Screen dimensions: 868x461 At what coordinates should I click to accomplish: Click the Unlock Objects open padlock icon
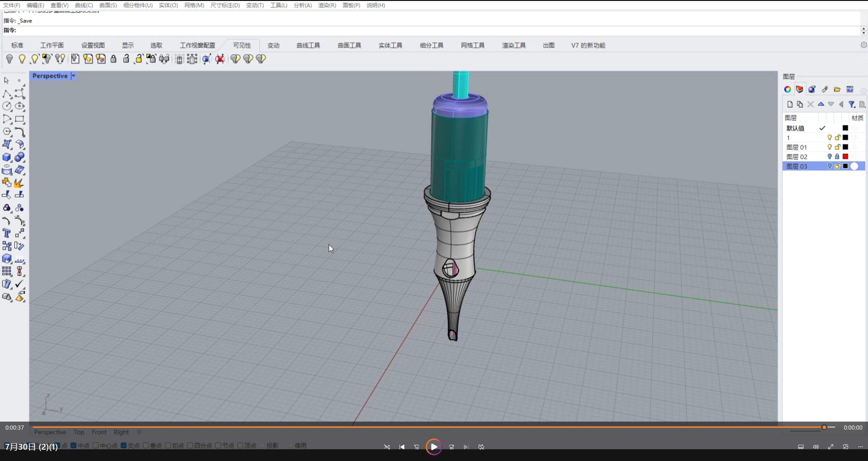pyautogui.click(x=126, y=59)
